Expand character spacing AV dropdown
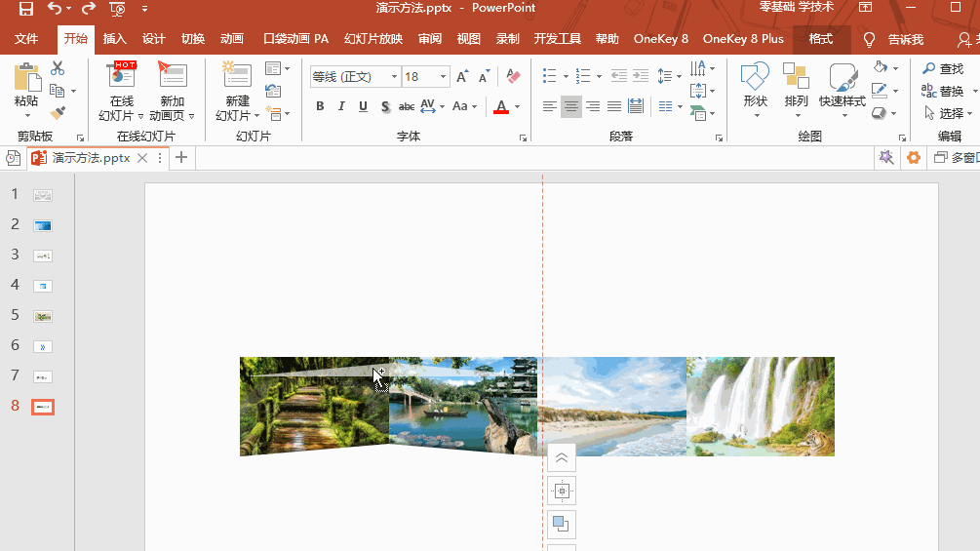Viewport: 980px width, 551px height. [x=442, y=107]
